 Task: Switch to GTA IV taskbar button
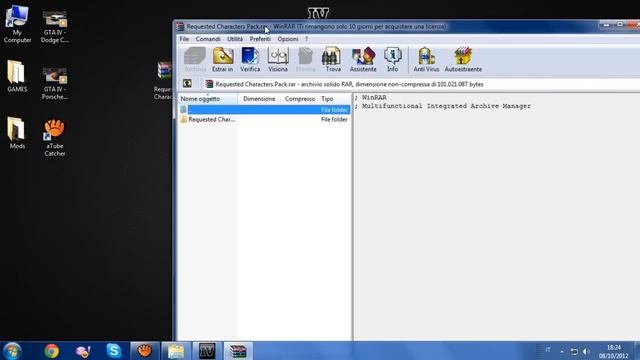click(x=207, y=351)
